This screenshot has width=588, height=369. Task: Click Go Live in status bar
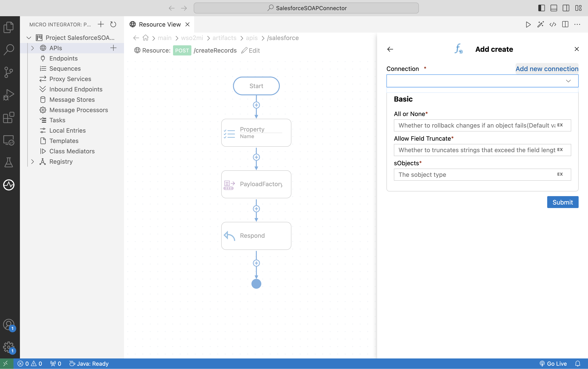[x=553, y=364]
